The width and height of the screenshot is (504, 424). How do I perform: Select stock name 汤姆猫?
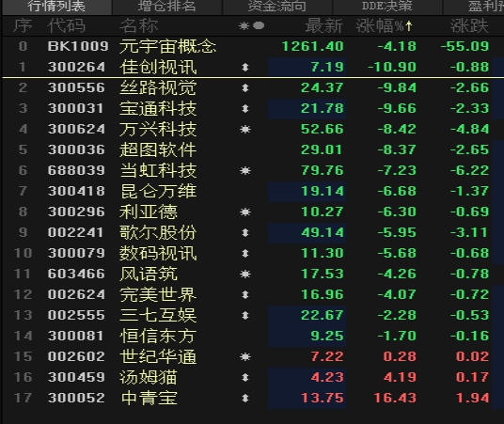[x=149, y=377]
